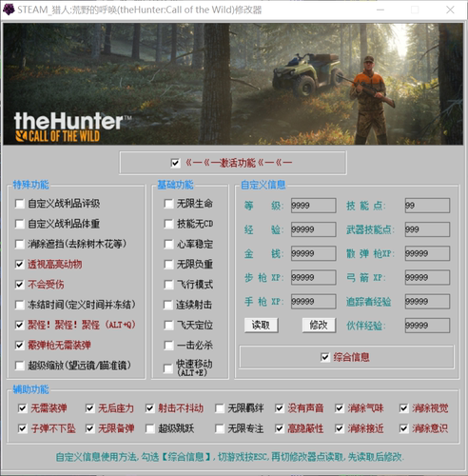
Task: Enable 无限生命 checkbox
Action: pyautogui.click(x=168, y=204)
